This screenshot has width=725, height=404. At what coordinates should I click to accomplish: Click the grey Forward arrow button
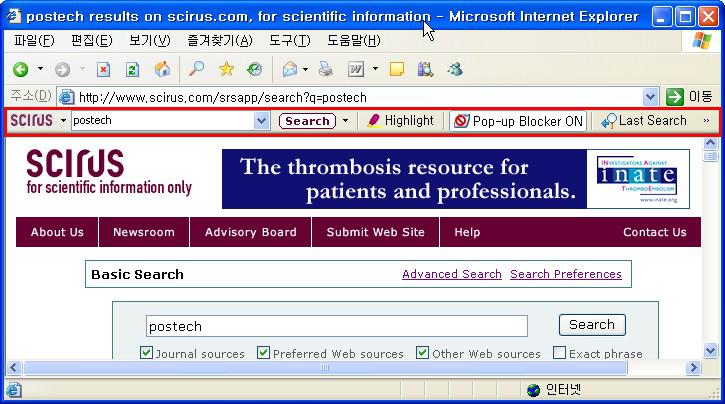tap(62, 70)
